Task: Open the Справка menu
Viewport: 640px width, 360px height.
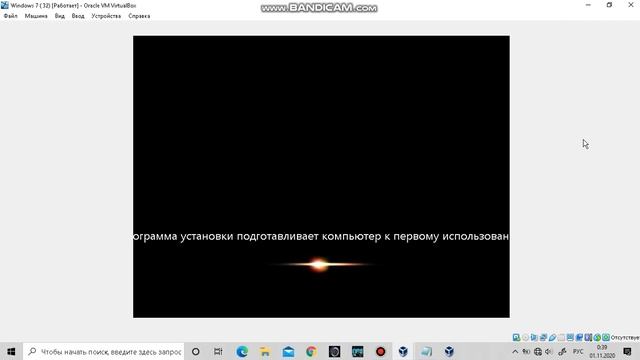Action: click(139, 16)
